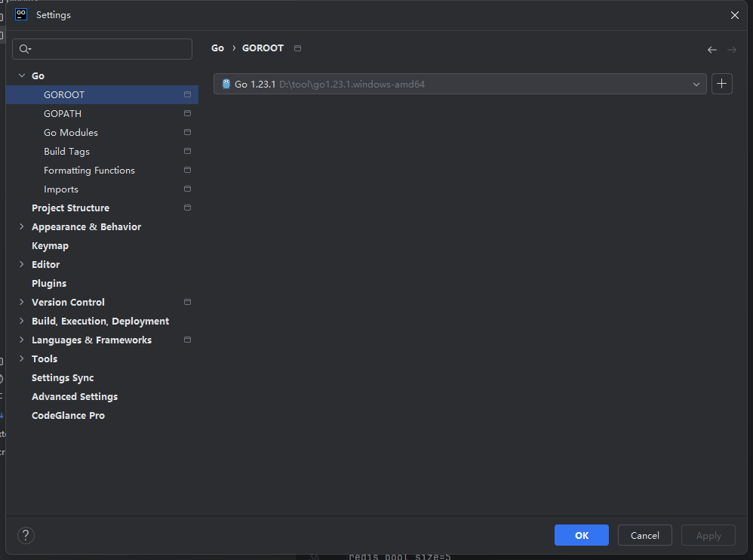Click project-level icon beside Imports
Image resolution: width=753 pixels, height=560 pixels.
coord(187,189)
